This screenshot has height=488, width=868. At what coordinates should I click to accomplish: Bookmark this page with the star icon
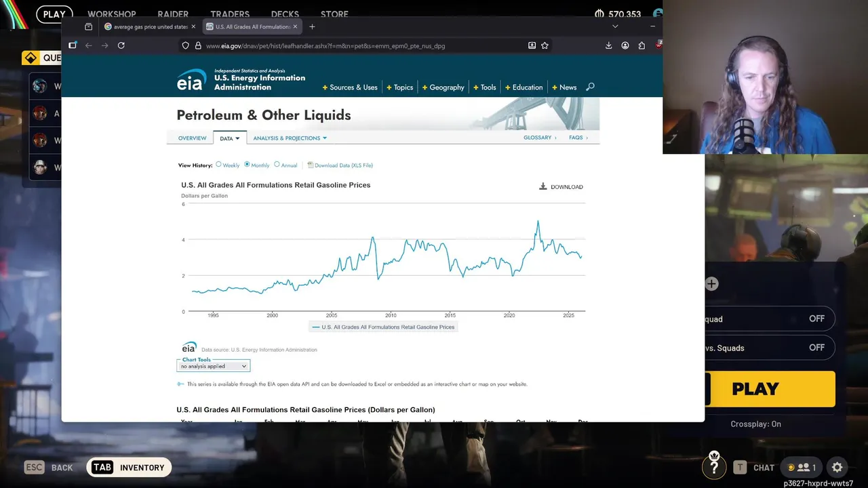click(x=545, y=45)
